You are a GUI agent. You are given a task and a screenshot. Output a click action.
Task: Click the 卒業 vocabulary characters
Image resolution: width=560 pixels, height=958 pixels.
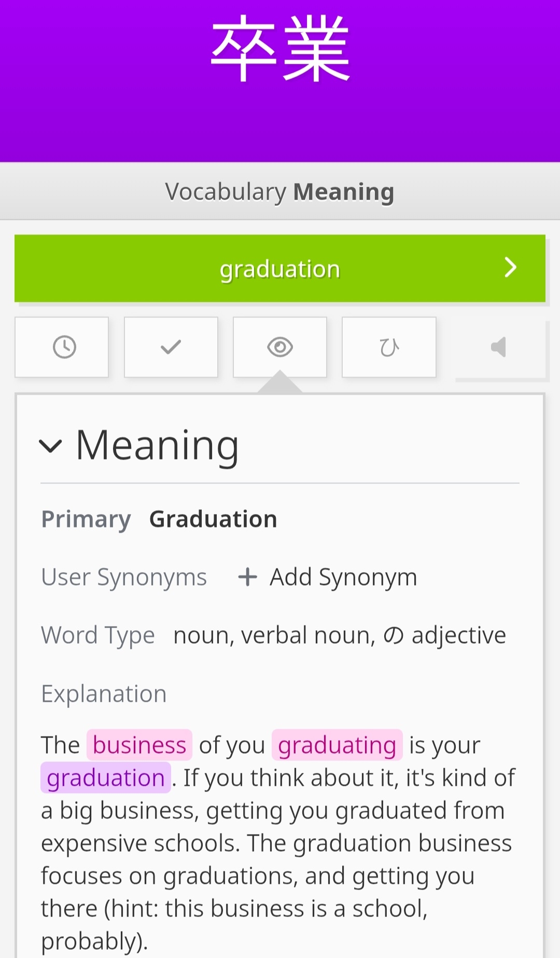[x=280, y=49]
